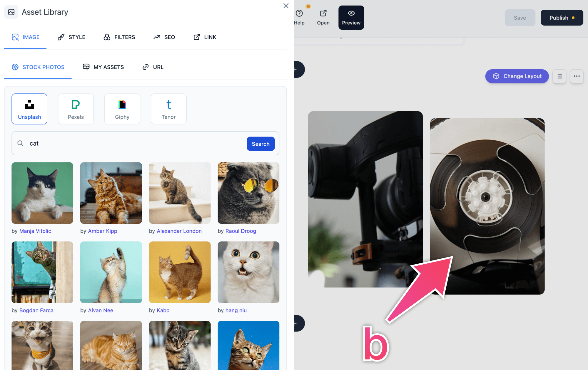
Task: Choose Pexels as photo source
Action: (x=76, y=109)
